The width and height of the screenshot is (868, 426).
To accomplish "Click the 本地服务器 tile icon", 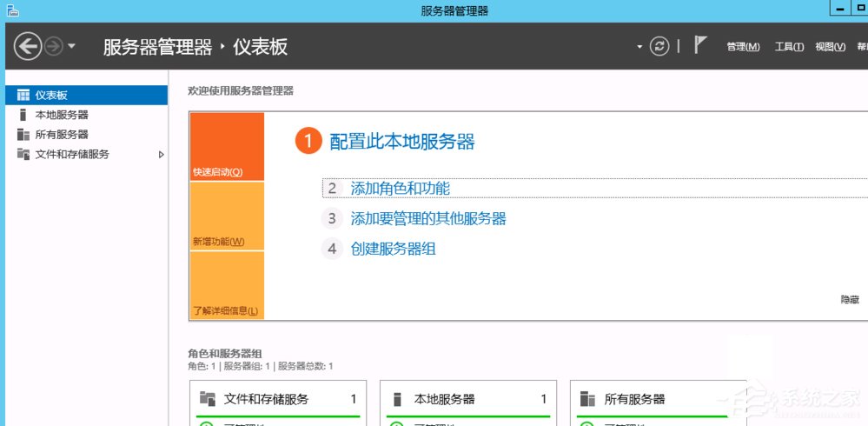I will (398, 399).
